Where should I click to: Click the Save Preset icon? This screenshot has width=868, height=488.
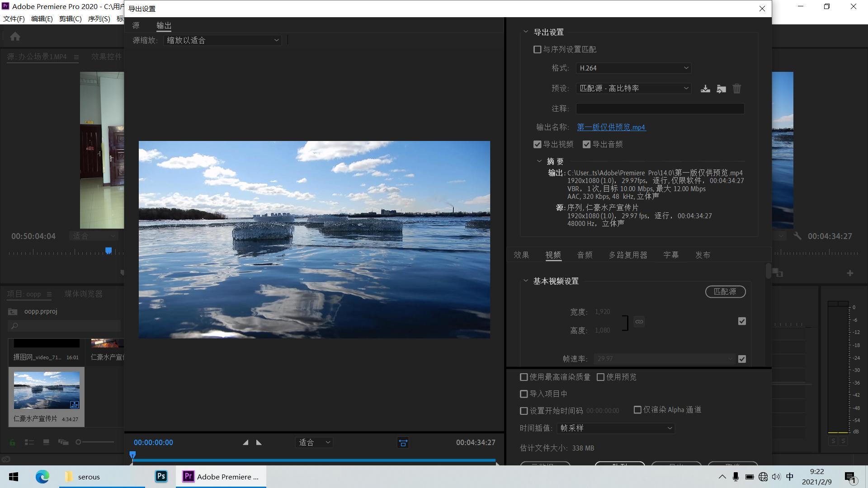click(705, 89)
